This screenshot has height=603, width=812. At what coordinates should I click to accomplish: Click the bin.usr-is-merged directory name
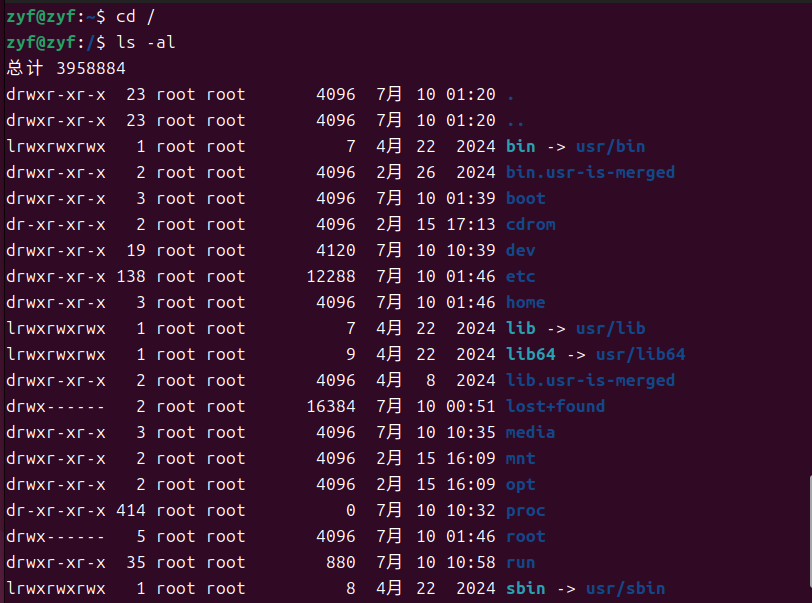[590, 172]
